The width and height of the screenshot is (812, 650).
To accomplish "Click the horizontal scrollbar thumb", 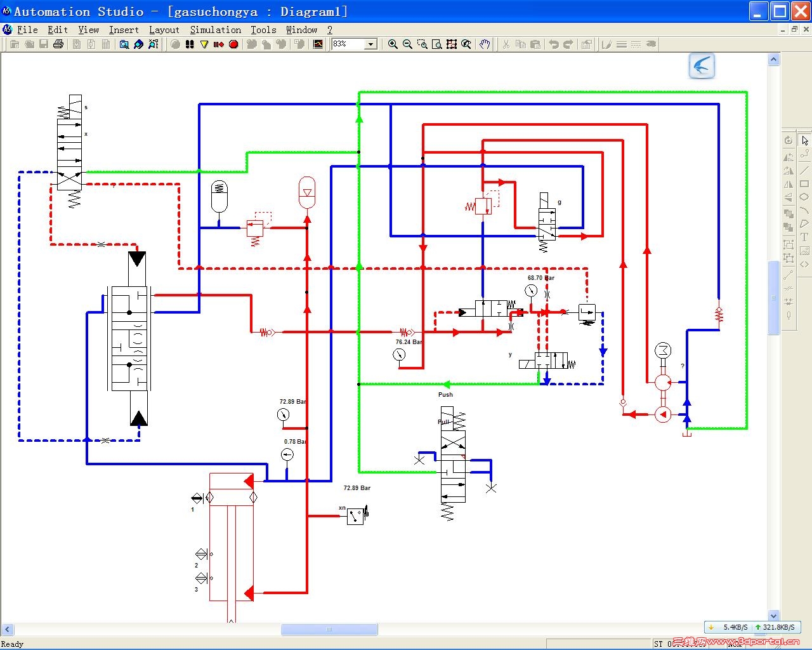I will [x=329, y=629].
